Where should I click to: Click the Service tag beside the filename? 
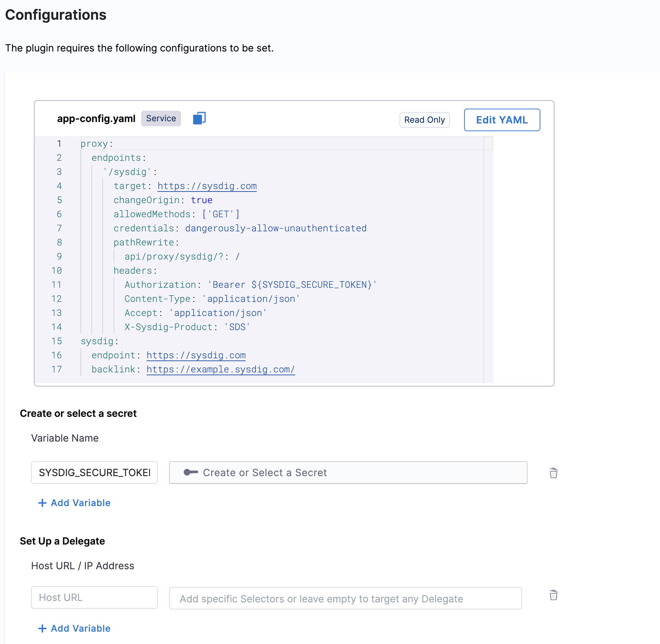[161, 119]
